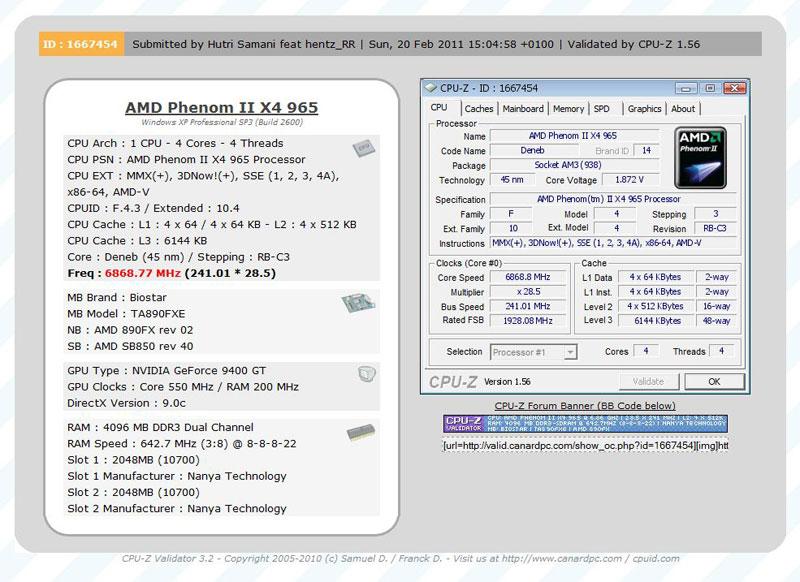Close the CPU-Z window
This screenshot has height=582, width=800.
(735, 88)
